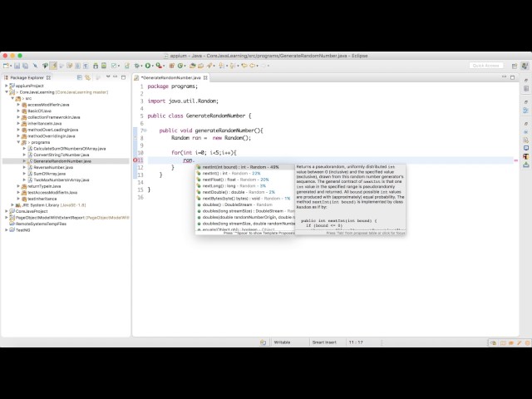Select the nextBytes(byte[] bytes) proposal

pyautogui.click(x=245, y=199)
